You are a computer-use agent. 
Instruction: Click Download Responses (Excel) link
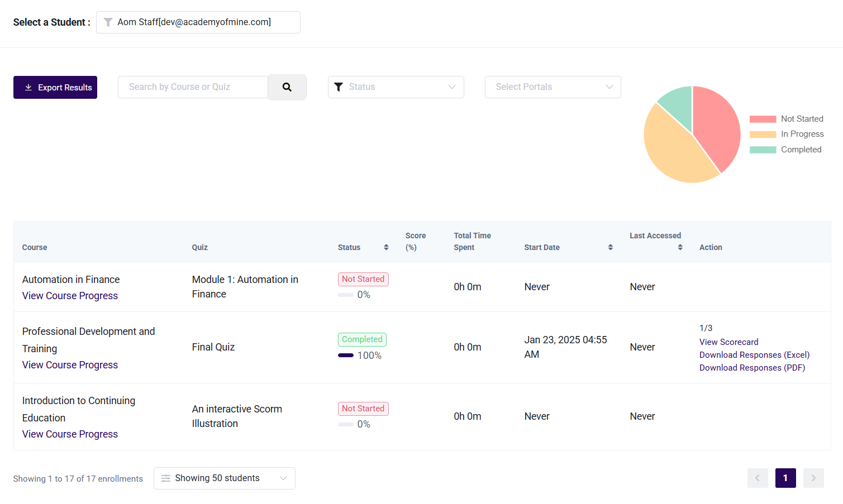(x=754, y=355)
